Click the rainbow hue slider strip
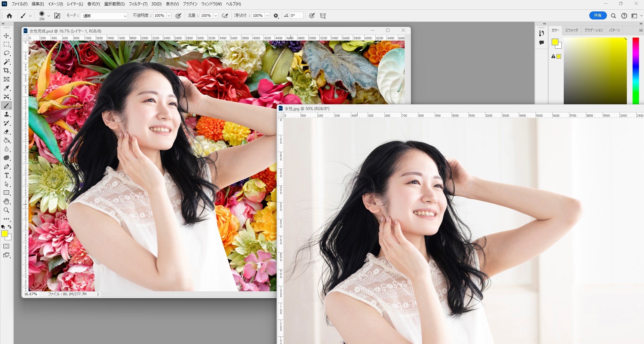The image size is (644, 344). click(x=636, y=71)
